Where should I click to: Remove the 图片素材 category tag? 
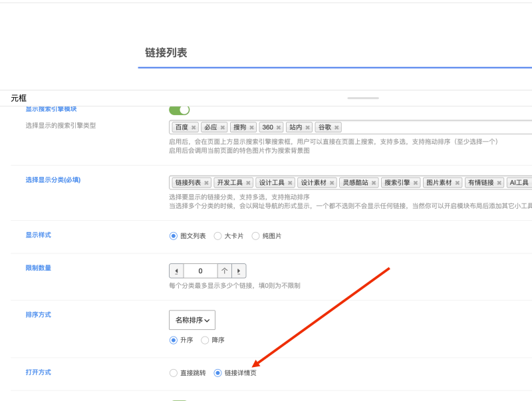click(x=458, y=183)
